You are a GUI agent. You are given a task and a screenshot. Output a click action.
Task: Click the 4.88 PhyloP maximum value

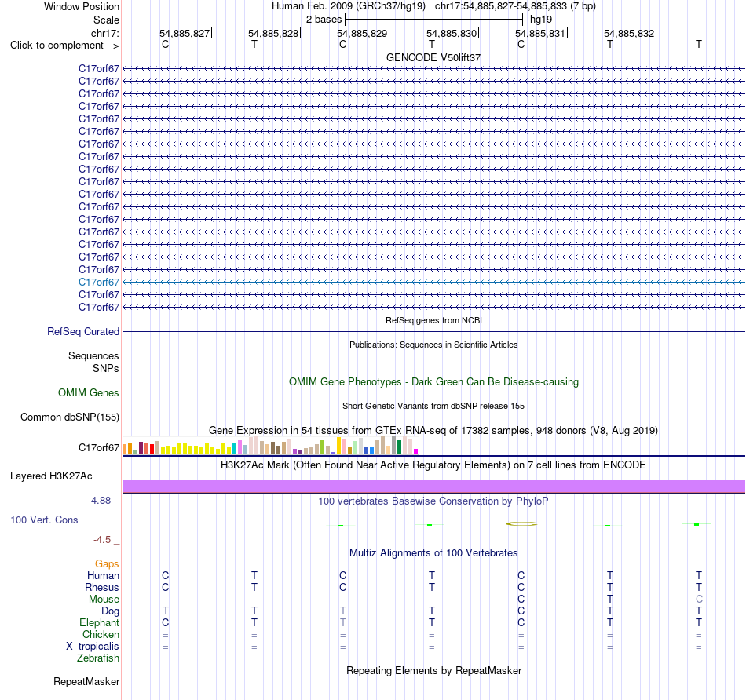[x=101, y=501]
